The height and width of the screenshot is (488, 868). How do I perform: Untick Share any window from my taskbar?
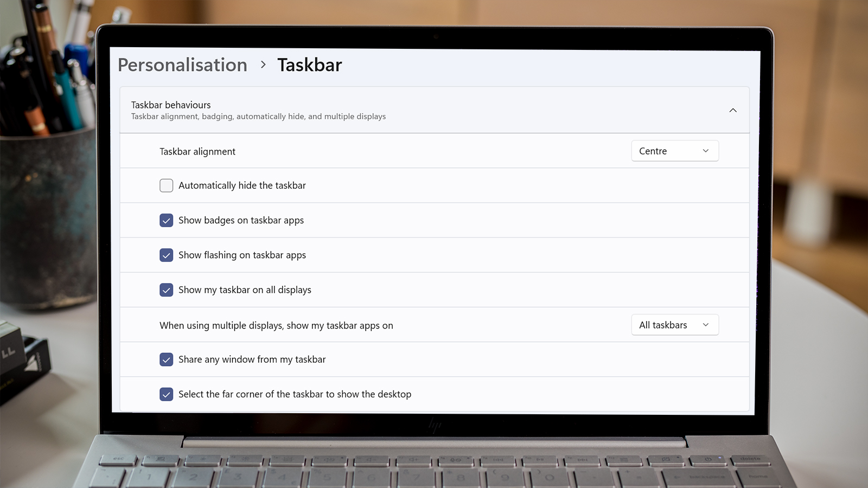(167, 359)
